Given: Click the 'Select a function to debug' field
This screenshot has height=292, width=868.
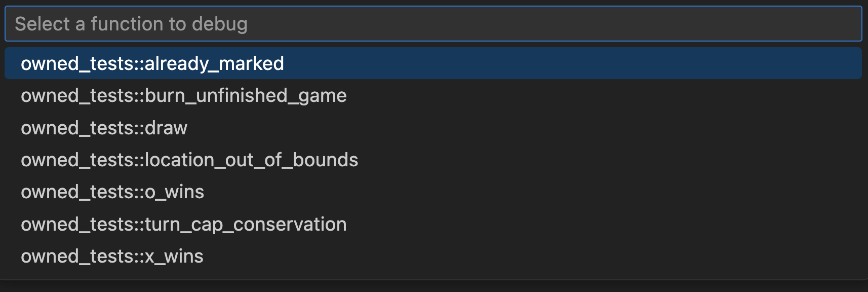Looking at the screenshot, I should pyautogui.click(x=433, y=24).
